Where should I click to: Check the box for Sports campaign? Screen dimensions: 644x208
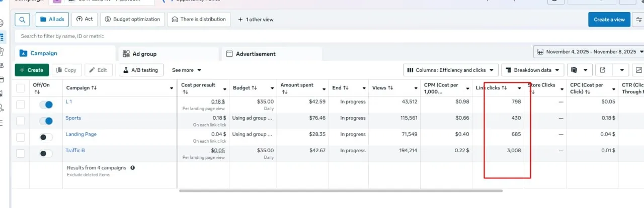click(21, 121)
